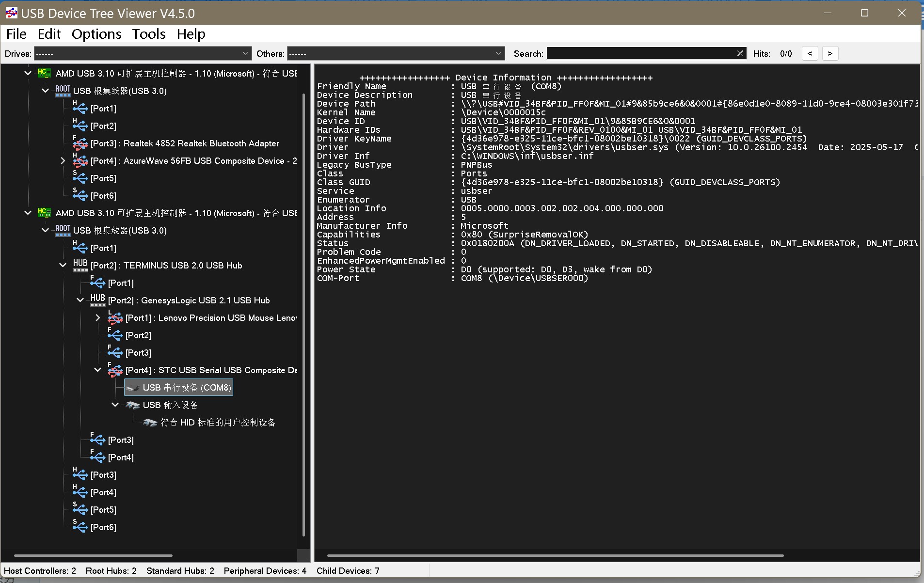Click the device info horizontal scrollbar
This screenshot has width=924, height=583.
pos(555,555)
